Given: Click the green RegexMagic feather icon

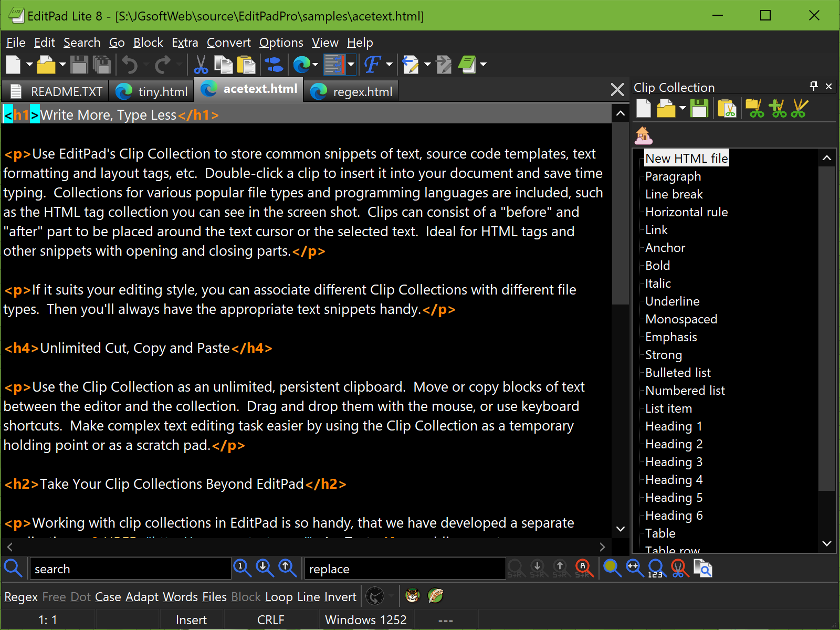Looking at the screenshot, I should (x=436, y=596).
